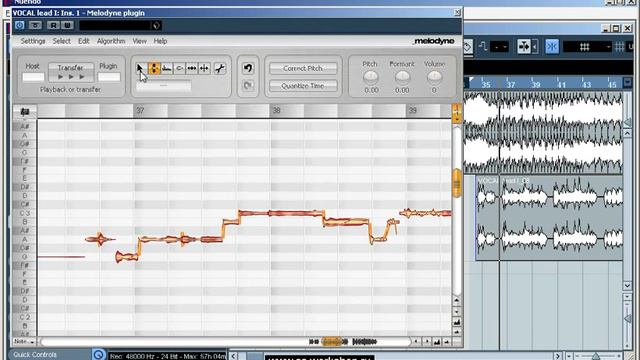This screenshot has width=640, height=360.
Task: Click vertical scroll up arrow in Melodyne
Action: 457,301
